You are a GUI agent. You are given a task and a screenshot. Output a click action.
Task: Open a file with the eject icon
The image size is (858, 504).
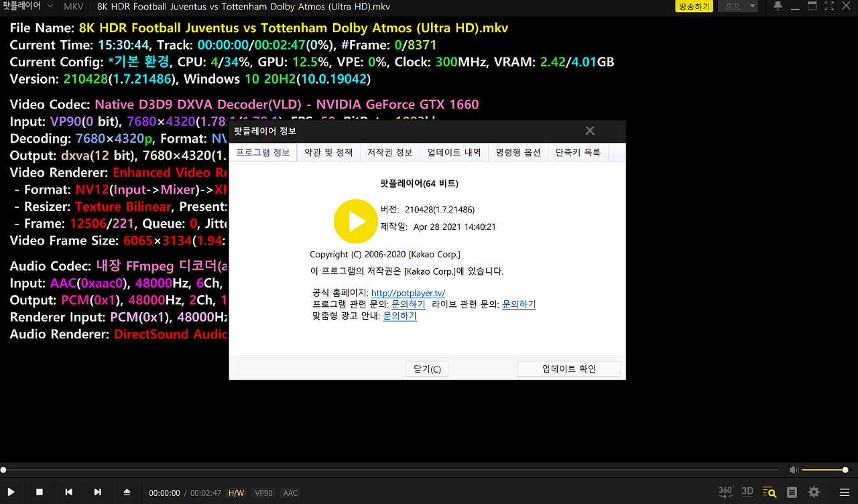[x=127, y=492]
